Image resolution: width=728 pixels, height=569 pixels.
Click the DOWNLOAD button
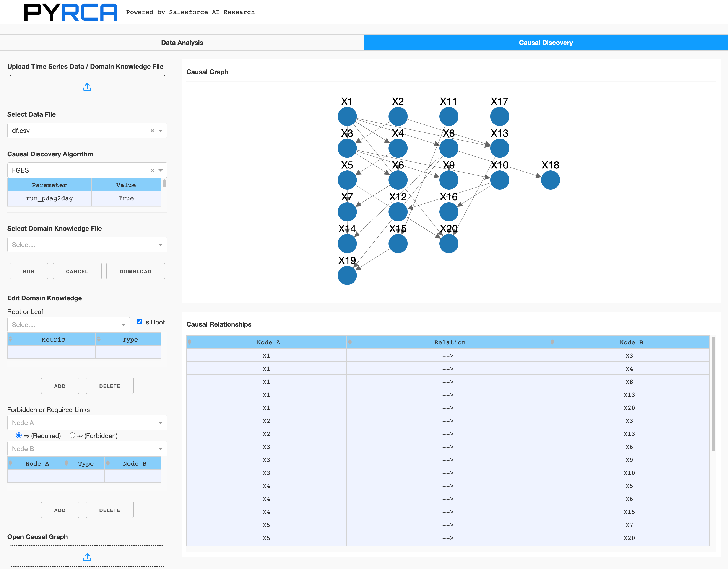click(x=135, y=271)
